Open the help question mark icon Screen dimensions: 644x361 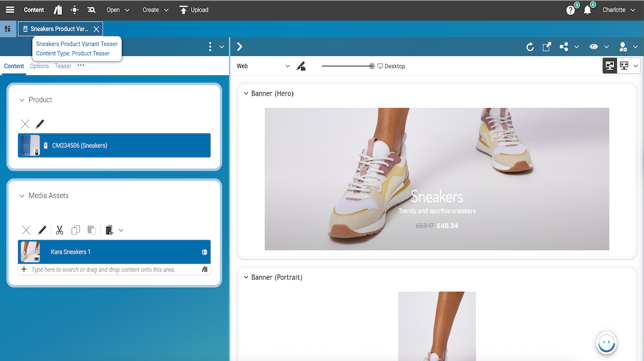click(x=571, y=10)
